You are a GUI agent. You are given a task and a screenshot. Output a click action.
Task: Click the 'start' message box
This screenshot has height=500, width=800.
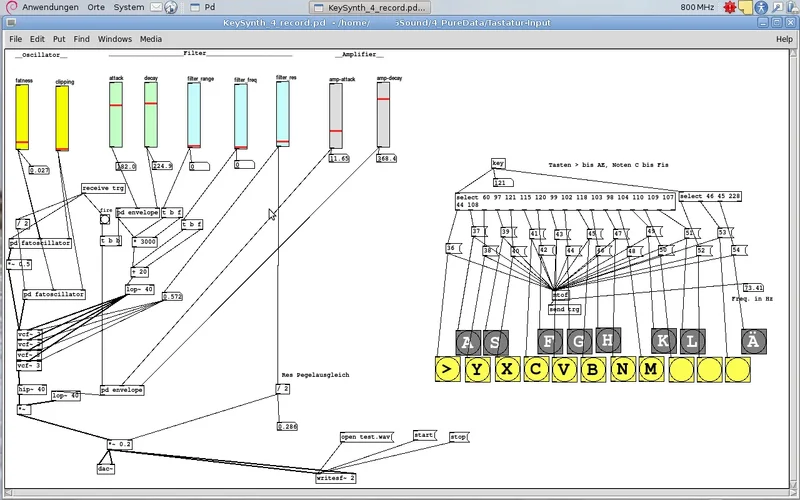[424, 436]
